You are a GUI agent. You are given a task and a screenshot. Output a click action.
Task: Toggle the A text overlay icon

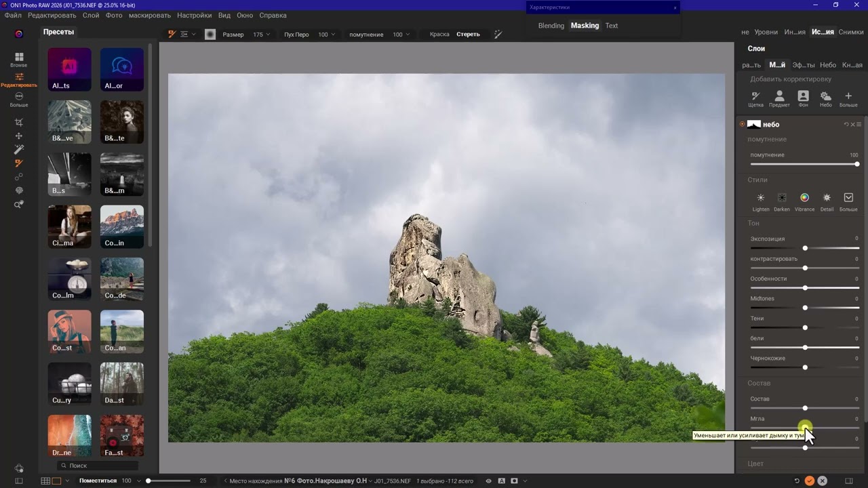[501, 481]
